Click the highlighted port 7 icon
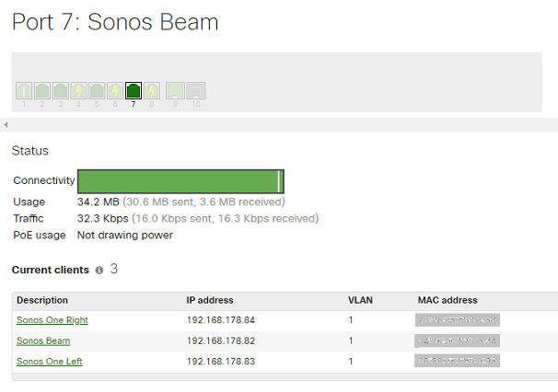 point(134,90)
